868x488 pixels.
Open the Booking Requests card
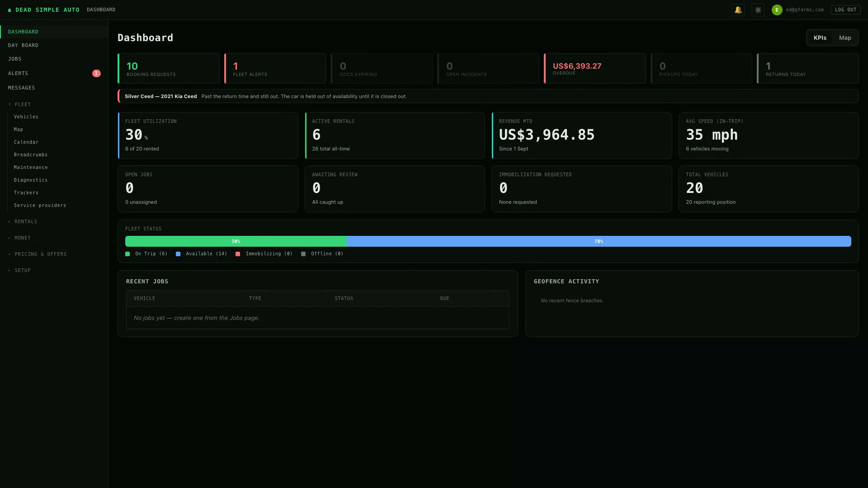(169, 69)
